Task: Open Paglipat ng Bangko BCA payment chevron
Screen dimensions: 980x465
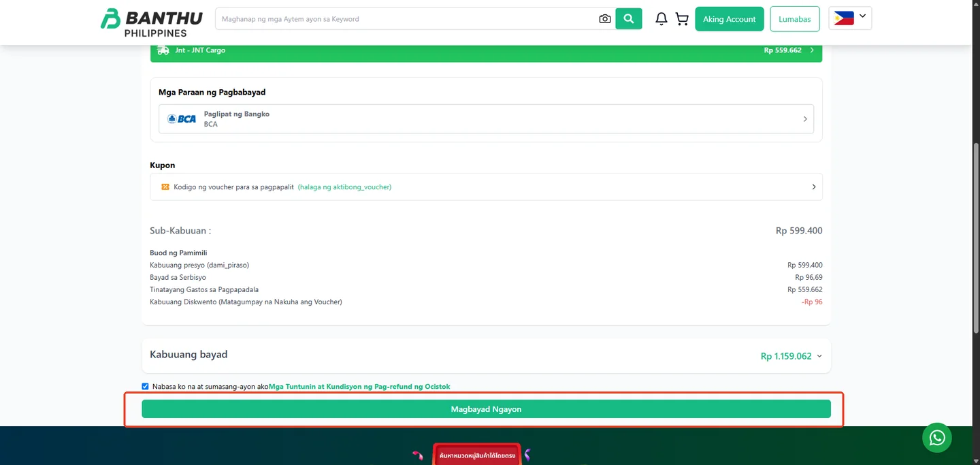Action: (x=805, y=119)
